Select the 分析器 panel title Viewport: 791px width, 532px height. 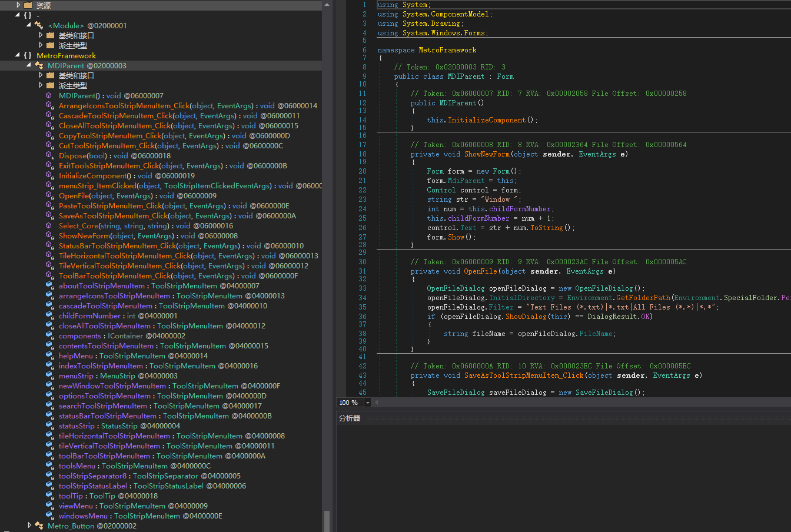click(x=350, y=418)
